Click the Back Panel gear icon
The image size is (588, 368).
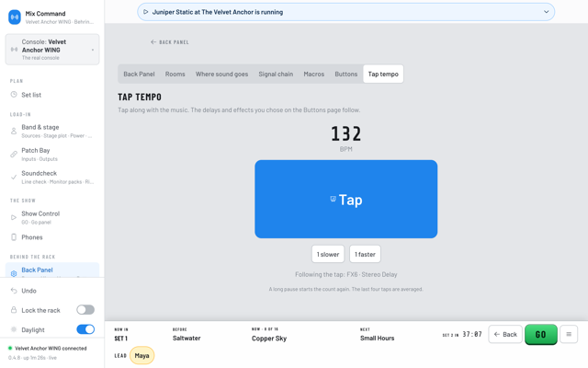pyautogui.click(x=14, y=274)
